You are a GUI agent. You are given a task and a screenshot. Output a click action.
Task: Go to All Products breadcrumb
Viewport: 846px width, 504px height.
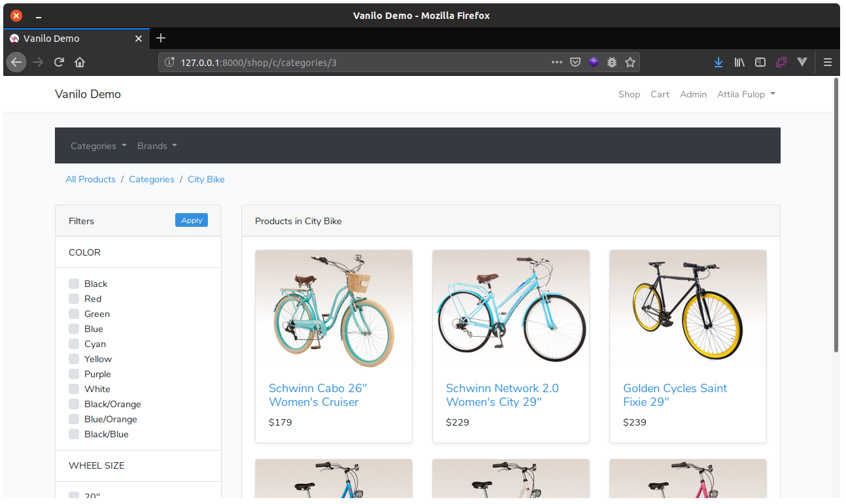pyautogui.click(x=90, y=179)
